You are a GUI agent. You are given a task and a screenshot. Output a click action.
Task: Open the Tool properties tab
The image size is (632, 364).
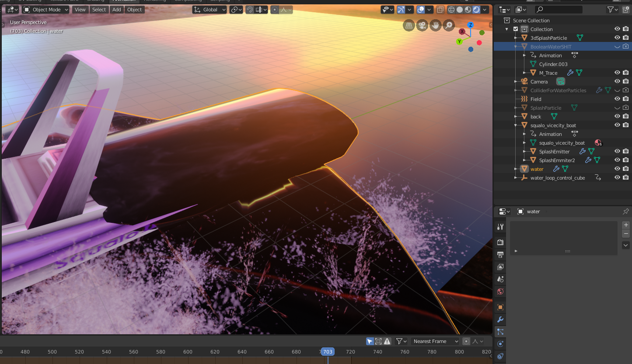[500, 227]
